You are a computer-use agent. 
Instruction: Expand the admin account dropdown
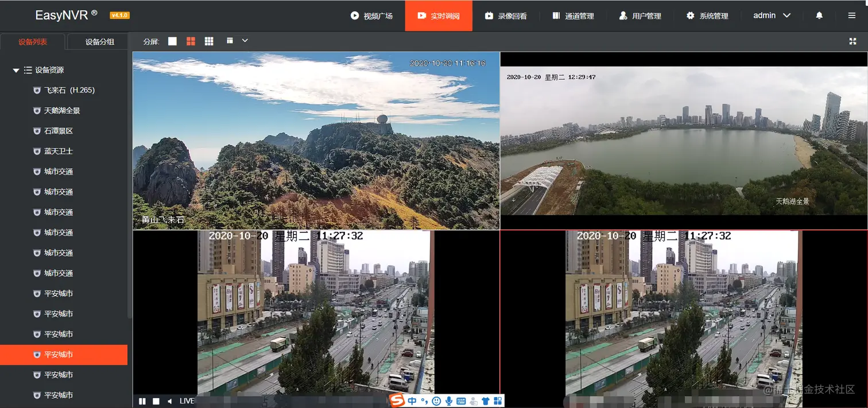coord(772,15)
